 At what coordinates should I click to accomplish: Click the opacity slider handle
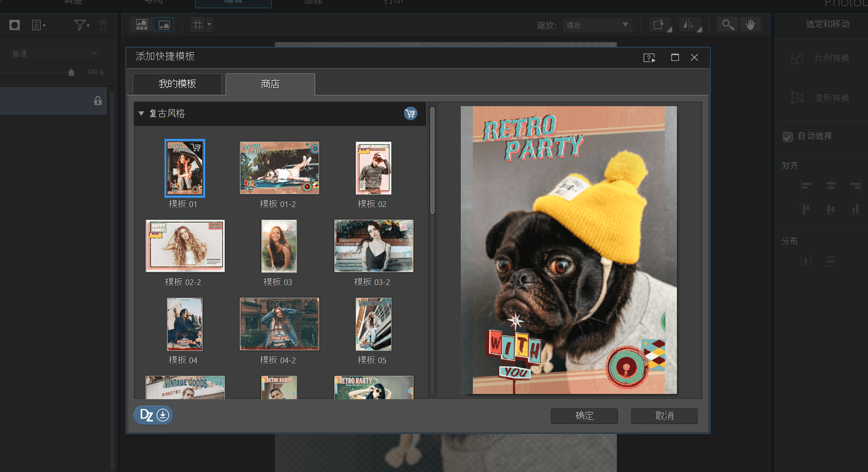point(71,72)
